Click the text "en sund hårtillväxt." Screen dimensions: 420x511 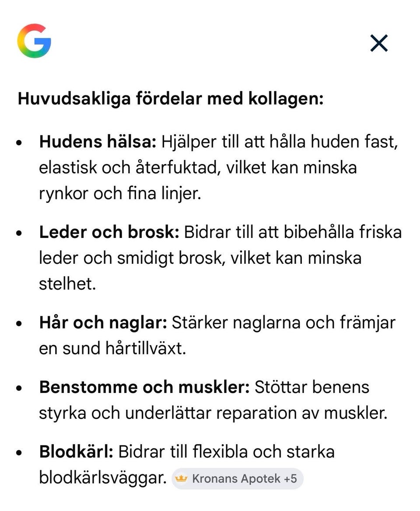[112, 349]
